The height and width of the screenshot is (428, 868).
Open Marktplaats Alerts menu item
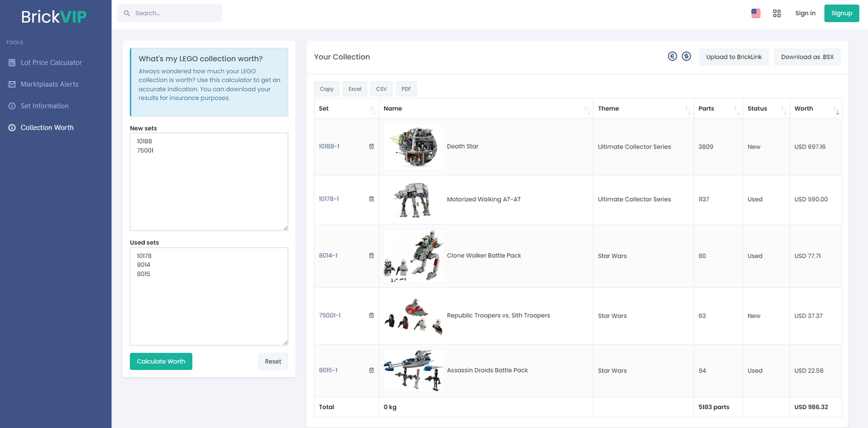click(50, 84)
